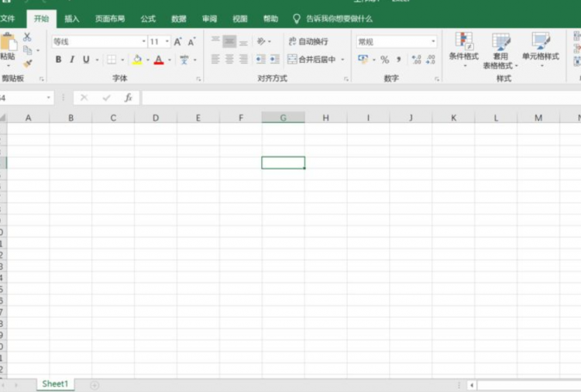Decrease font size with small A icon

click(x=191, y=42)
